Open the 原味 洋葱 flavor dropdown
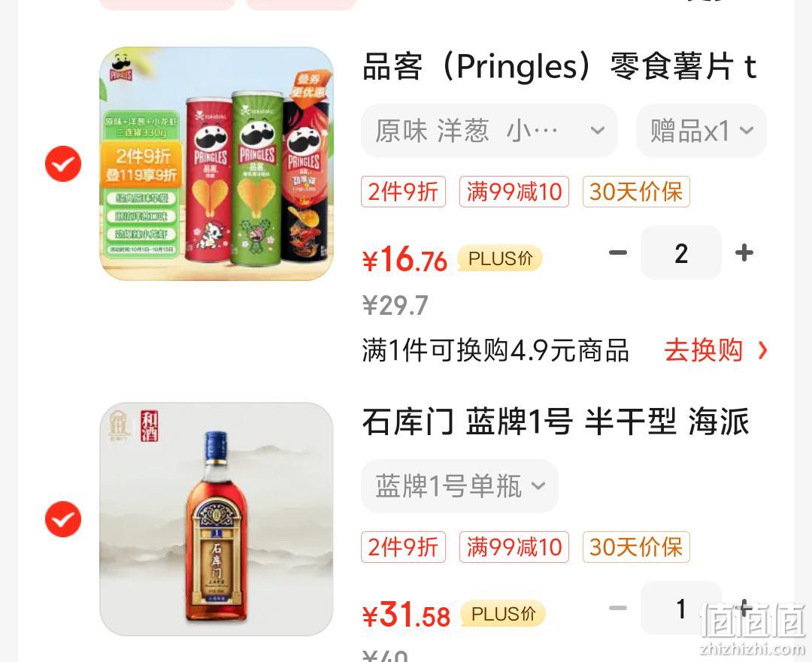 point(489,131)
